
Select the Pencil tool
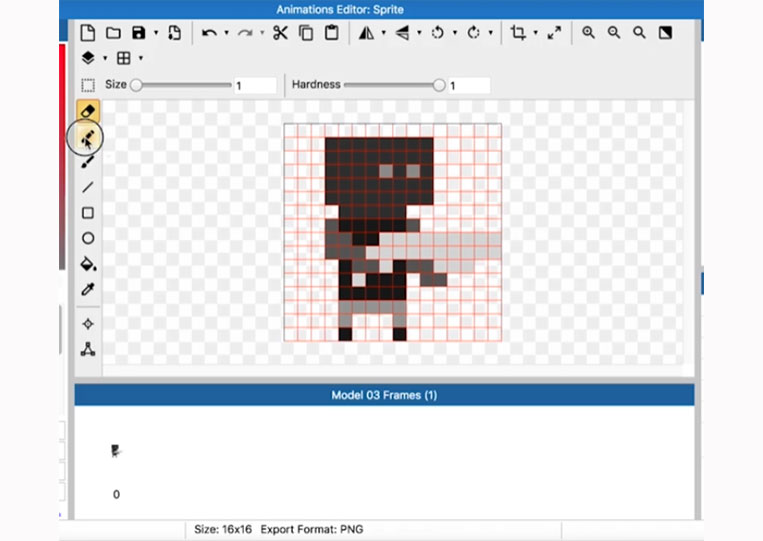click(x=88, y=137)
